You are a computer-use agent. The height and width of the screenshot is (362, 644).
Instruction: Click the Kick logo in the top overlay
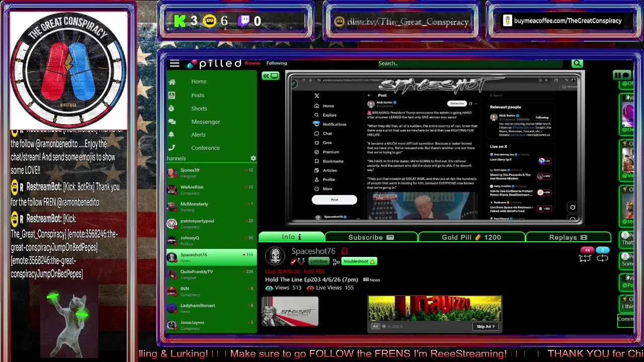click(180, 21)
